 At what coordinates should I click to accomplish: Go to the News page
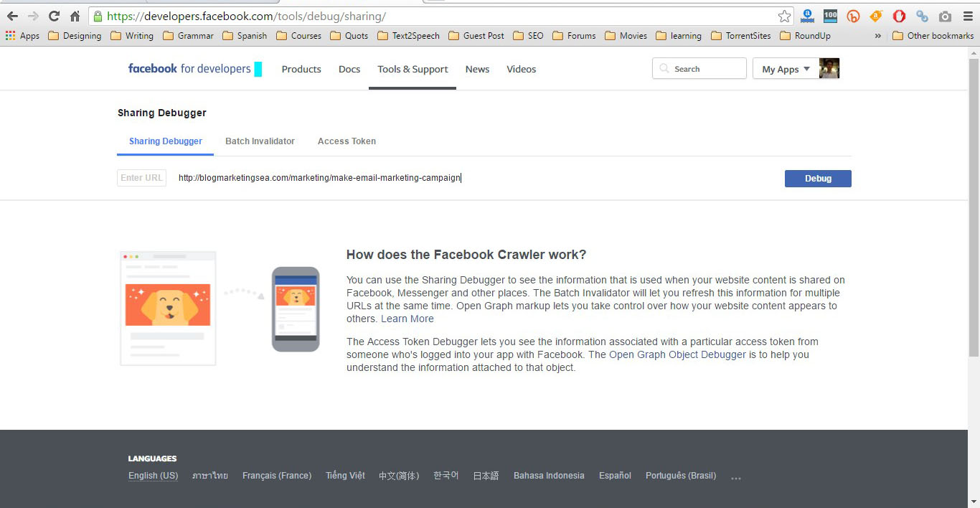pyautogui.click(x=477, y=69)
